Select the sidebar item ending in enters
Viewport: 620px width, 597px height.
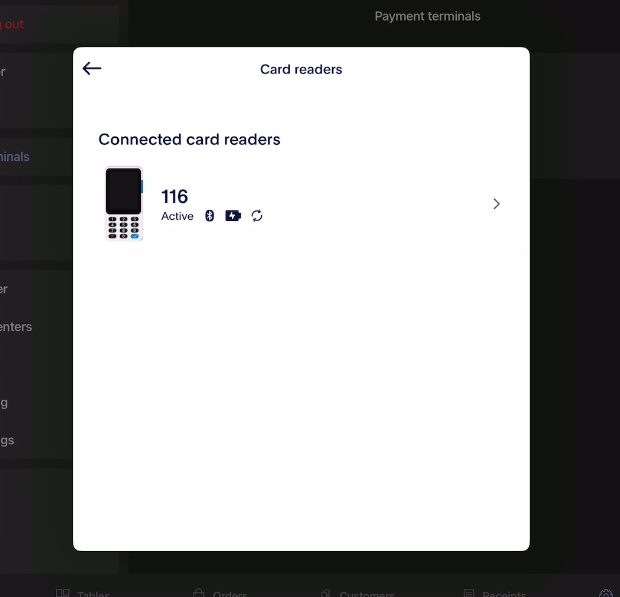[16, 327]
